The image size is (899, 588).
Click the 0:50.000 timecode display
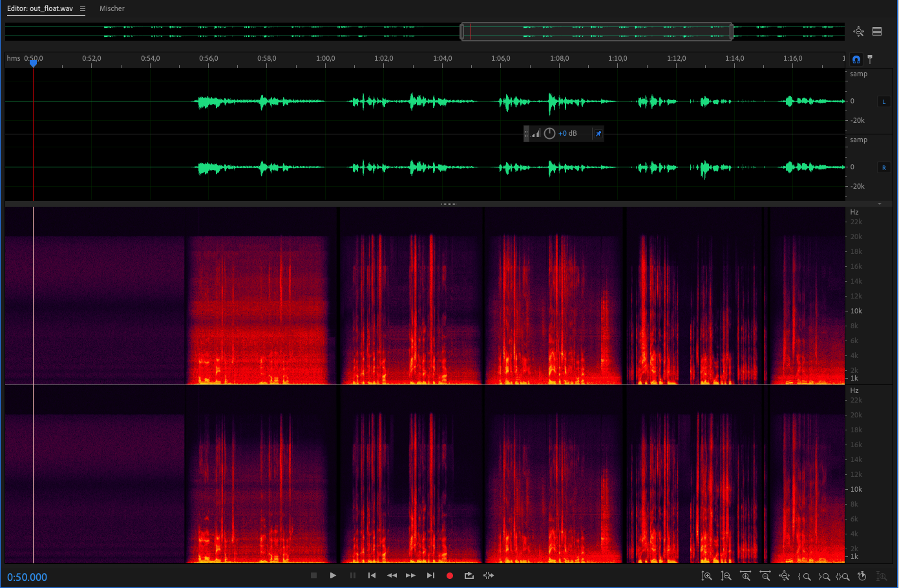pyautogui.click(x=27, y=577)
